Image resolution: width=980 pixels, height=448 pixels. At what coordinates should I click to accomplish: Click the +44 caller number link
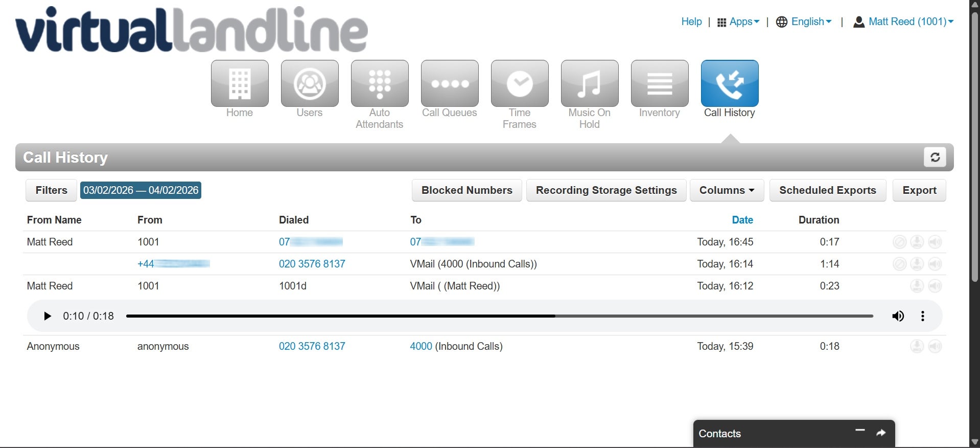point(173,264)
